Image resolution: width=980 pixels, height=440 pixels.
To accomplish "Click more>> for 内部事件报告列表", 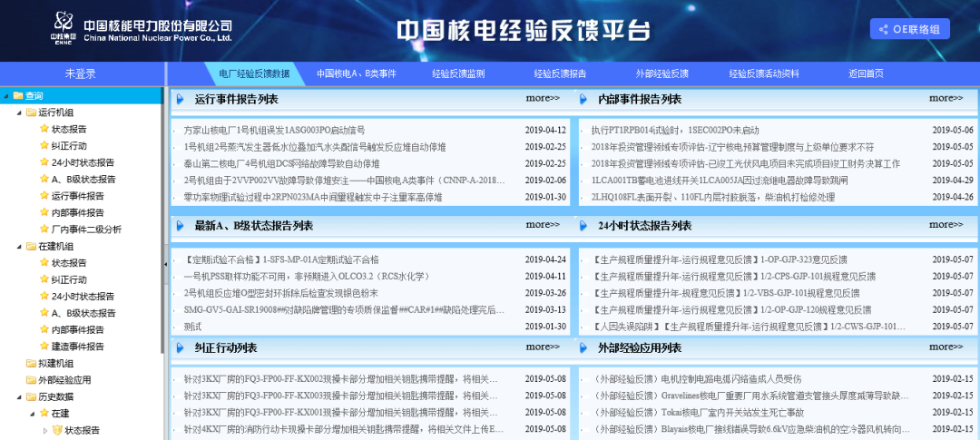I will pyautogui.click(x=946, y=98).
